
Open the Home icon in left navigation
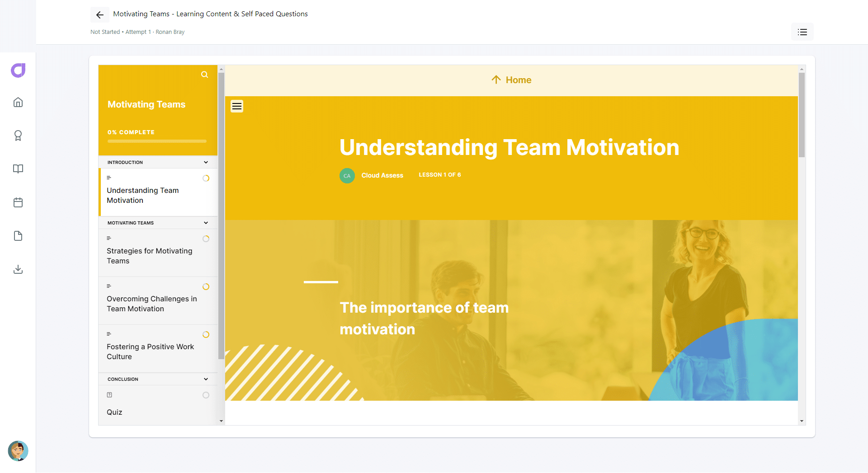pos(18,102)
